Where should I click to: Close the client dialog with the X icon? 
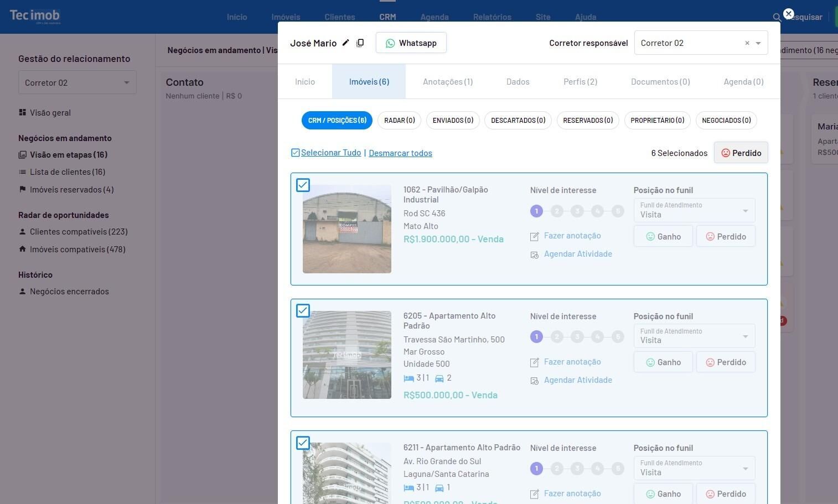pyautogui.click(x=789, y=14)
